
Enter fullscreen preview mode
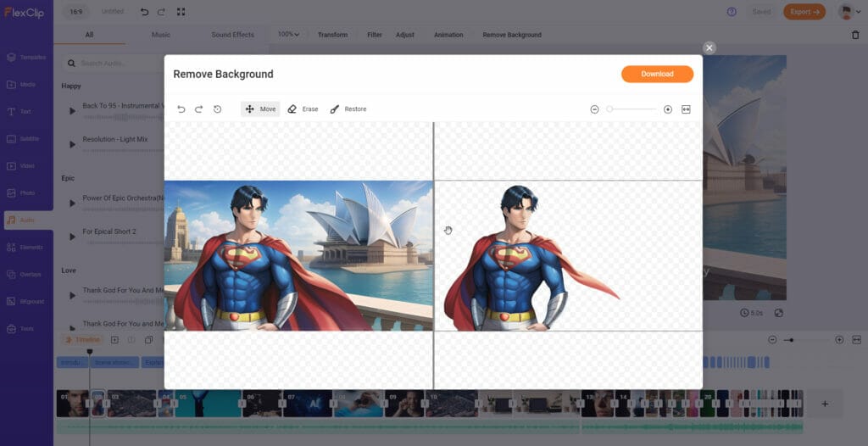coord(181,12)
